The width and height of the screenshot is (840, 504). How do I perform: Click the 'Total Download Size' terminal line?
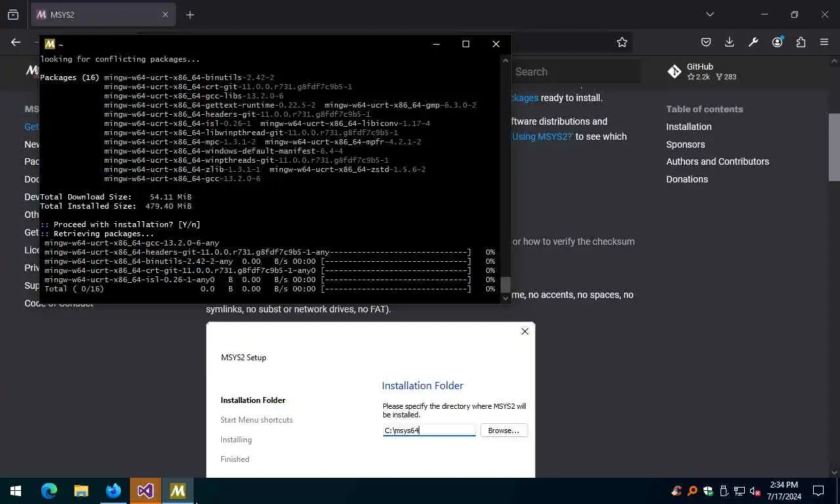[115, 197]
